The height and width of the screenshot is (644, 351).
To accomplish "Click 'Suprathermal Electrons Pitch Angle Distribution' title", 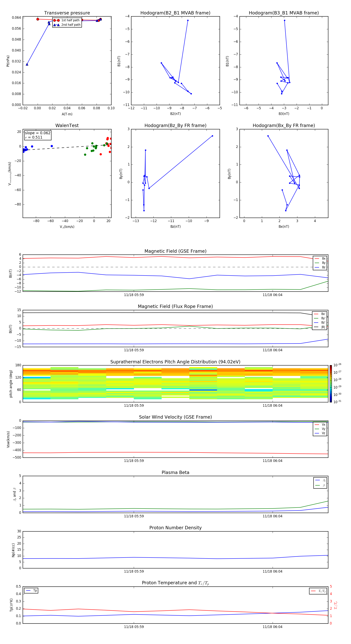I will (x=175, y=362).
